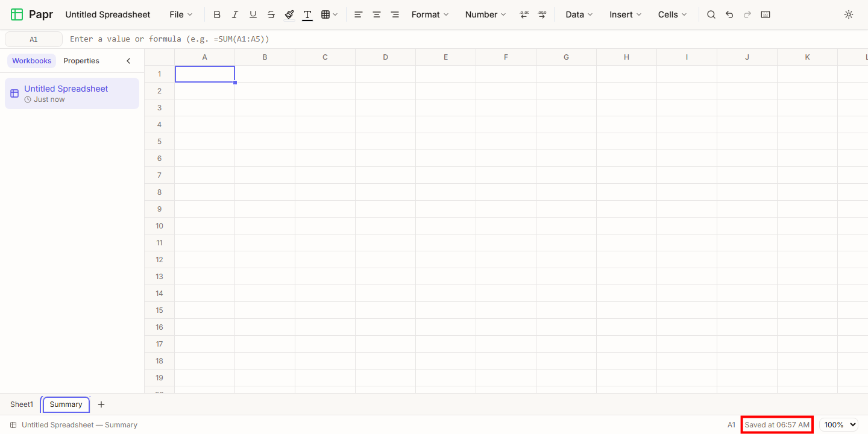This screenshot has width=868, height=434.
Task: Align cell text to the right
Action: click(395, 14)
